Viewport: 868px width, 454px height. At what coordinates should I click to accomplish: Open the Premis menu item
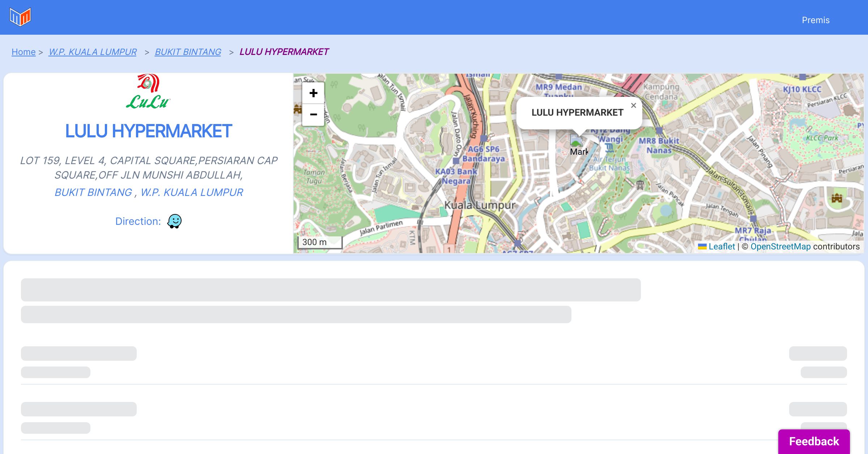816,20
